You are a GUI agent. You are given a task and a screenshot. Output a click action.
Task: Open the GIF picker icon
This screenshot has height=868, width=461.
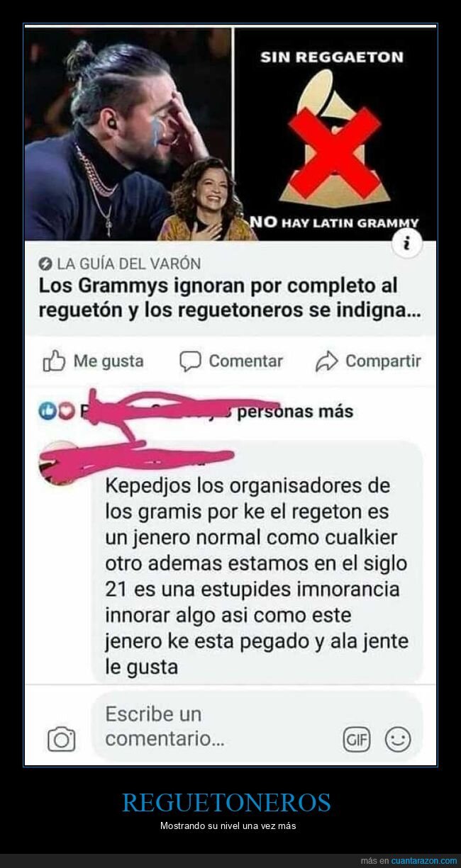pyautogui.click(x=357, y=740)
